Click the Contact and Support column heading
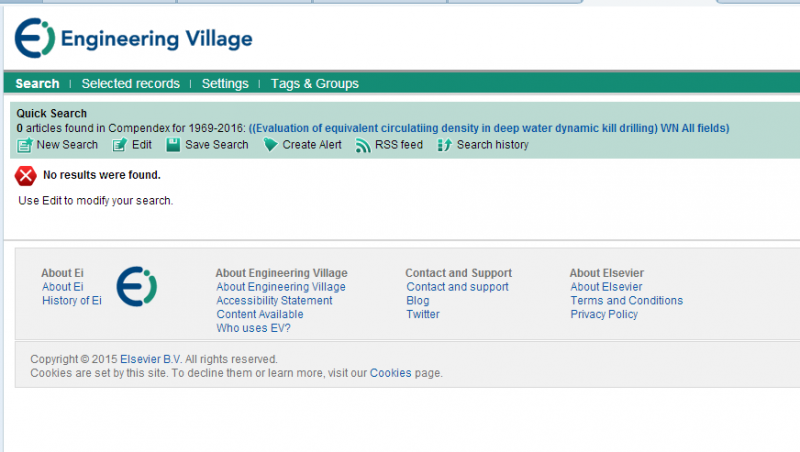The image size is (800, 452). click(x=459, y=273)
